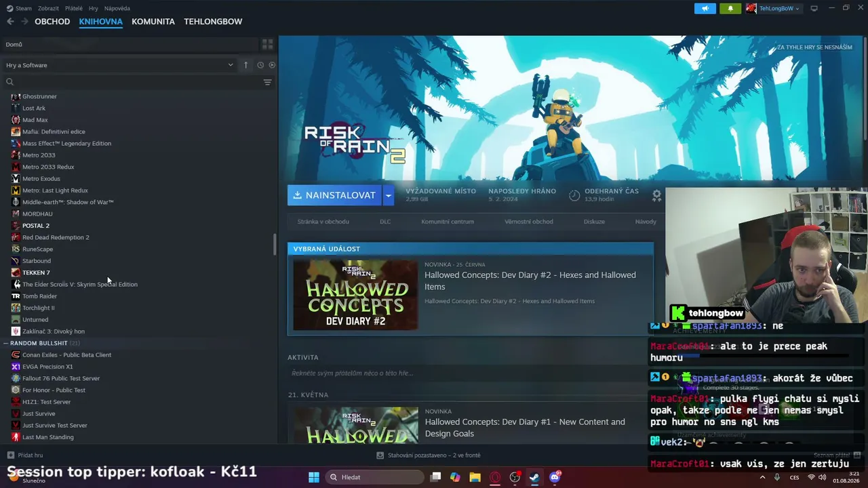
Task: Open the Zobrazit menu
Action: (x=48, y=8)
